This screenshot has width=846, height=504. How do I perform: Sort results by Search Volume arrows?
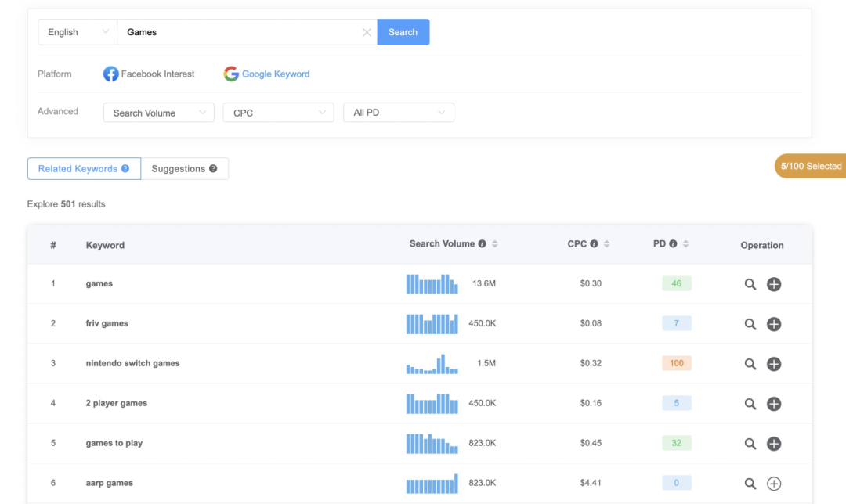(495, 244)
